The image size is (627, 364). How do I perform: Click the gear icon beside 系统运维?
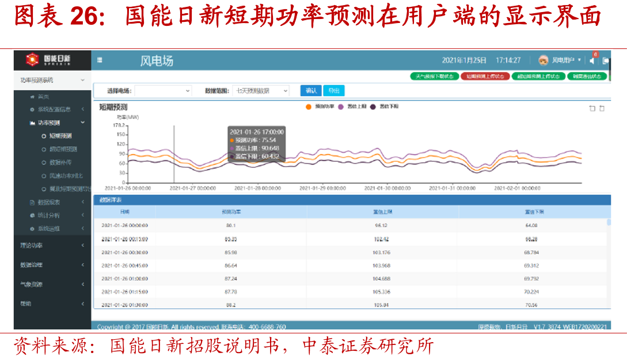(x=32, y=228)
